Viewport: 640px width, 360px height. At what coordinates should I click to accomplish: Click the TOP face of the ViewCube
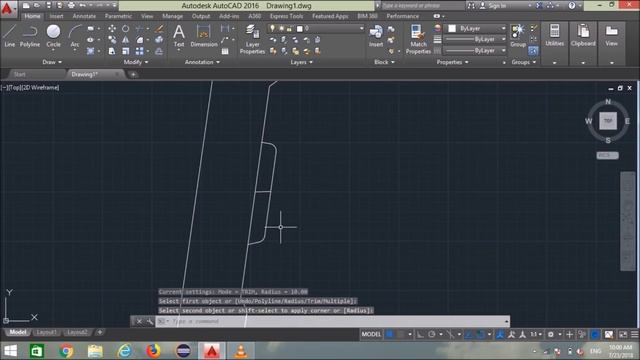click(608, 121)
